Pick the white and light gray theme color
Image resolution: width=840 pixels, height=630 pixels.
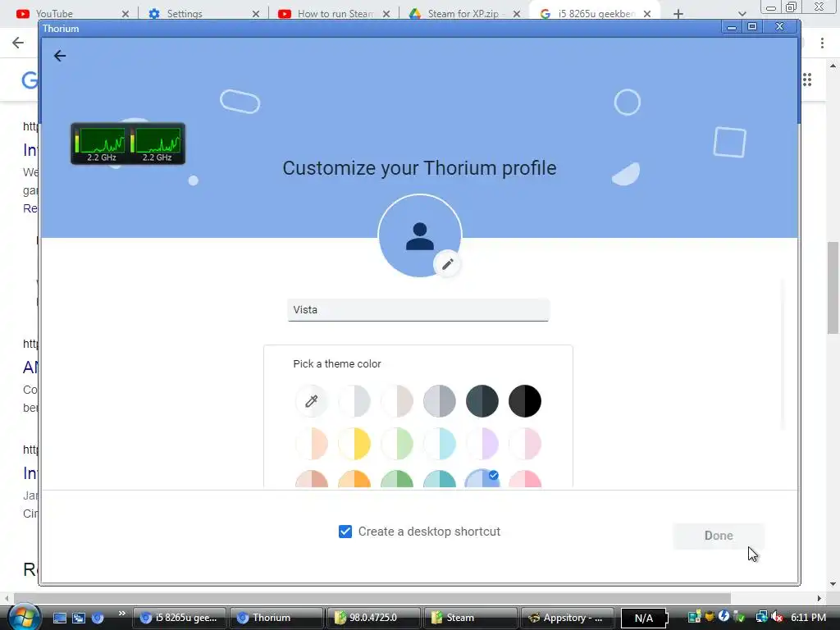coord(354,400)
